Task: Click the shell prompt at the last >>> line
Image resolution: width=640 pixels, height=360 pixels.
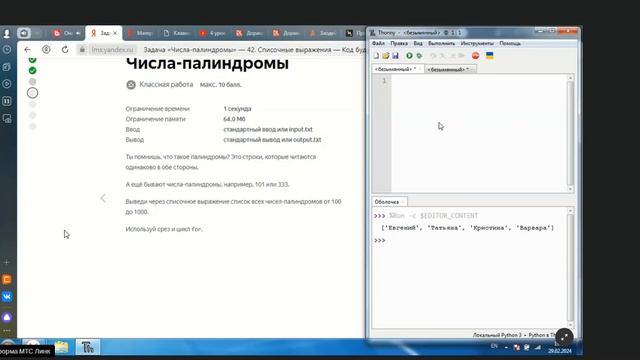Action: [380, 240]
